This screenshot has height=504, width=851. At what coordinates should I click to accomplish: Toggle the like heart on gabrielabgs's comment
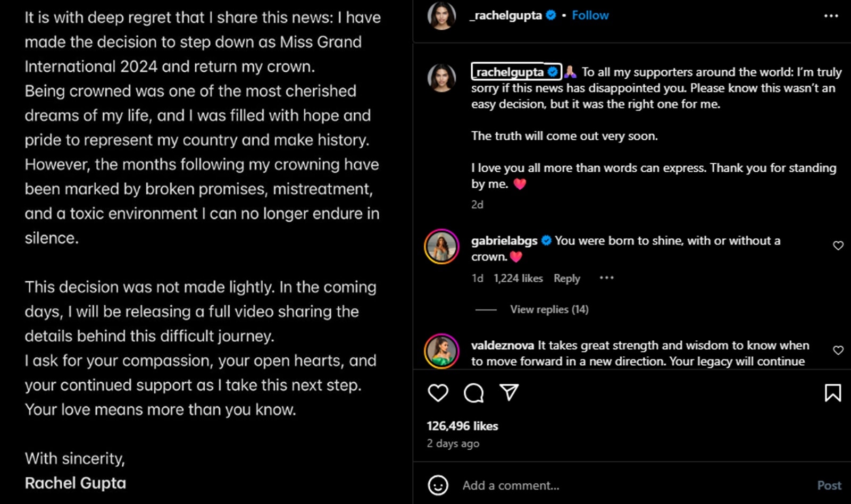(838, 246)
